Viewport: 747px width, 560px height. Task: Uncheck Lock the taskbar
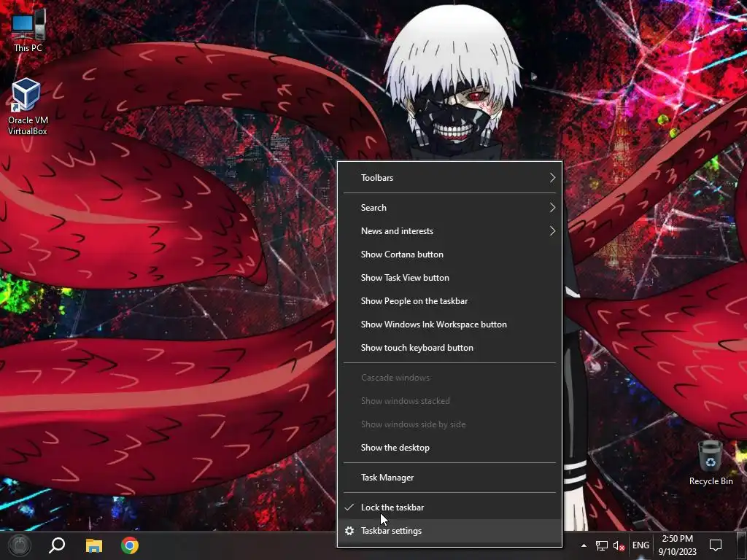coord(449,507)
